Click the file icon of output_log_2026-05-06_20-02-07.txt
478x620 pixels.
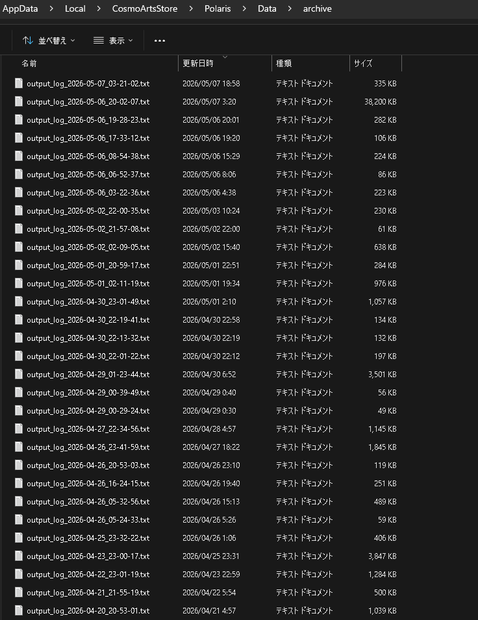pos(19,101)
